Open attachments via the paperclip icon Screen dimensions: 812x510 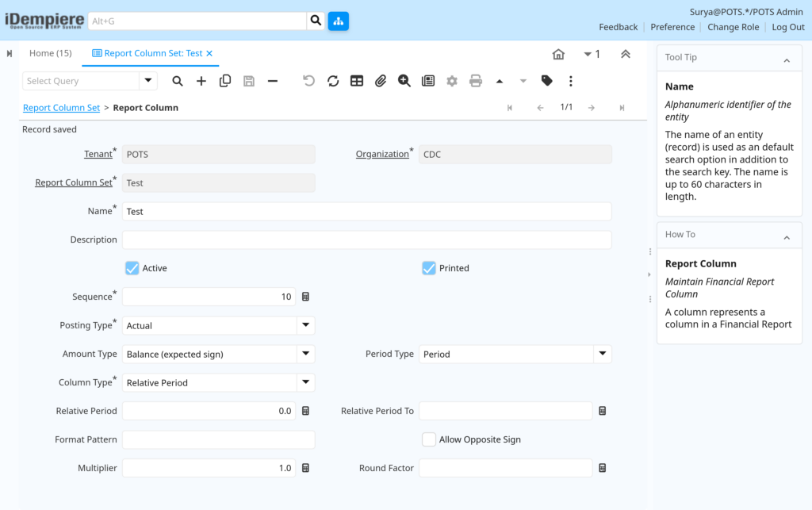click(x=381, y=81)
